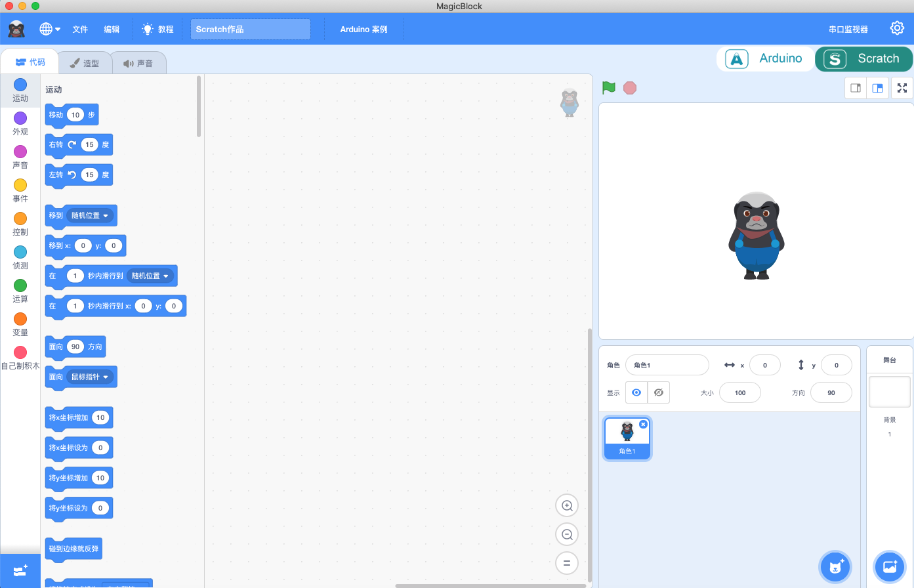The height and width of the screenshot is (588, 914).
Task: Expand the 鼠标指针 dropdown in 面向 block
Action: coord(91,377)
